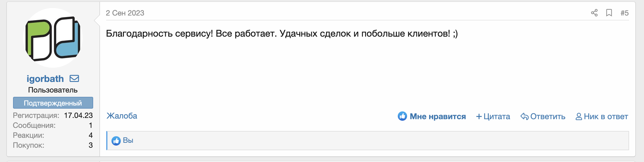The width and height of the screenshot is (644, 162).
Task: Report the post via "Жалоба"
Action: (122, 116)
